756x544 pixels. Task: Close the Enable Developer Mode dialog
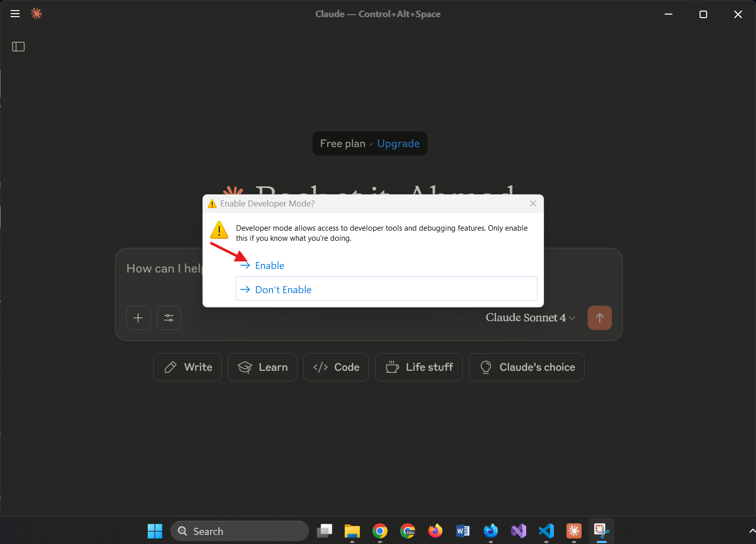pyautogui.click(x=533, y=203)
